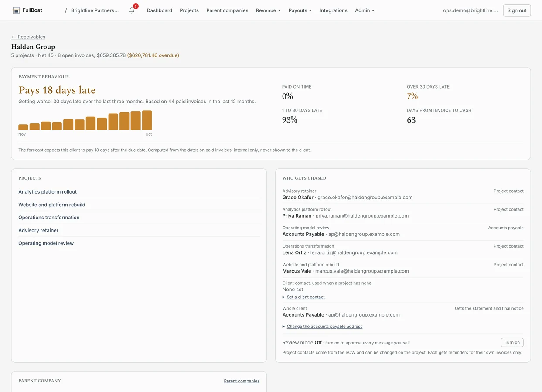Expand the Payouts dropdown menu
542x392 pixels.
pos(300,10)
